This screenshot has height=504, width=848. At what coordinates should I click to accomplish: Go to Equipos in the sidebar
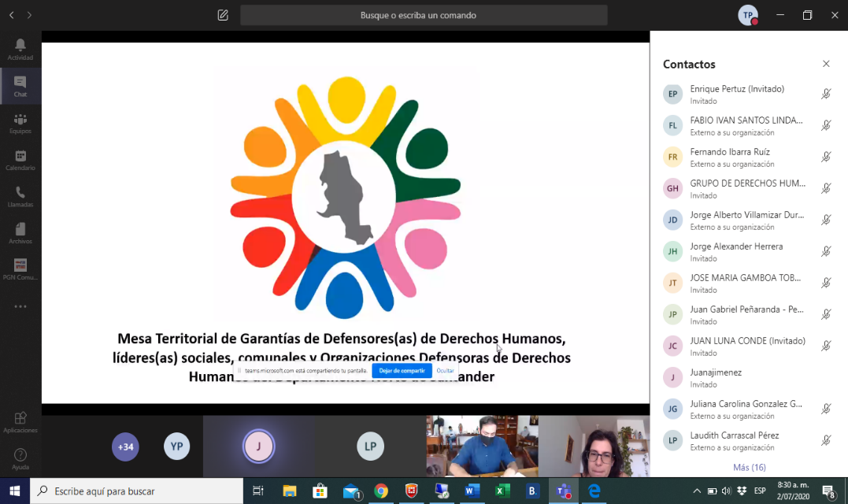20,123
